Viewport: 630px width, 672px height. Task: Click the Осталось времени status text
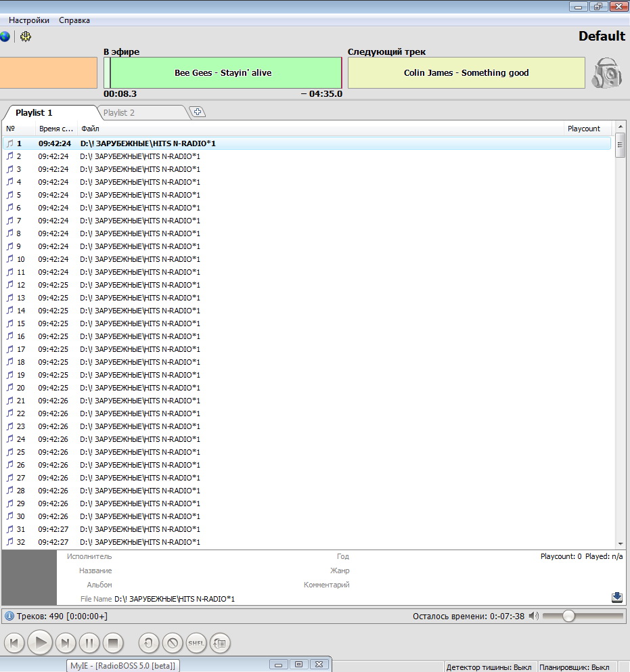coord(468,617)
